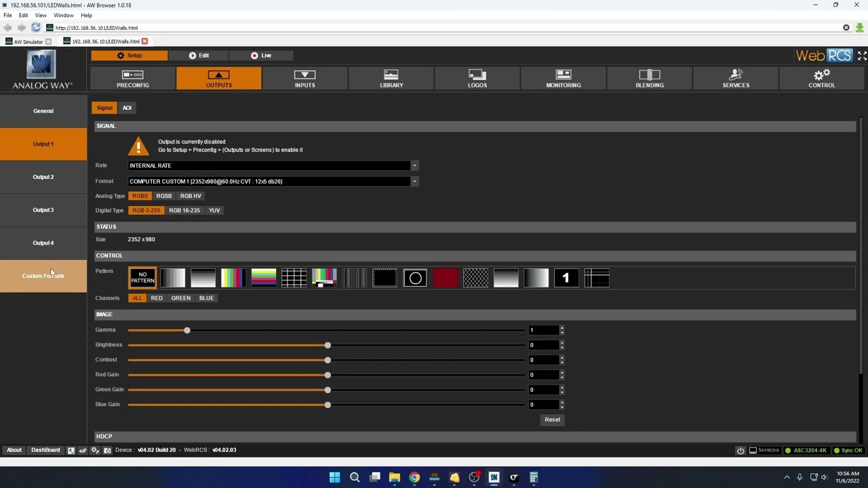
Task: Click the Brightness value stepper arrows
Action: pos(561,345)
